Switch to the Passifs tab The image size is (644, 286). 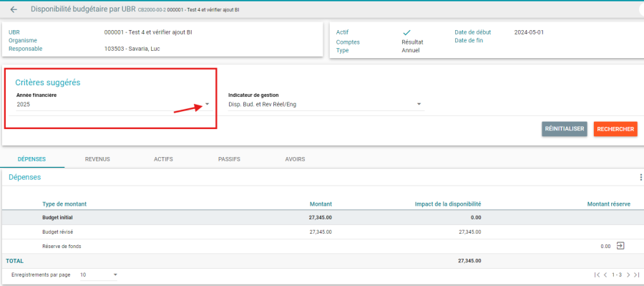[229, 159]
